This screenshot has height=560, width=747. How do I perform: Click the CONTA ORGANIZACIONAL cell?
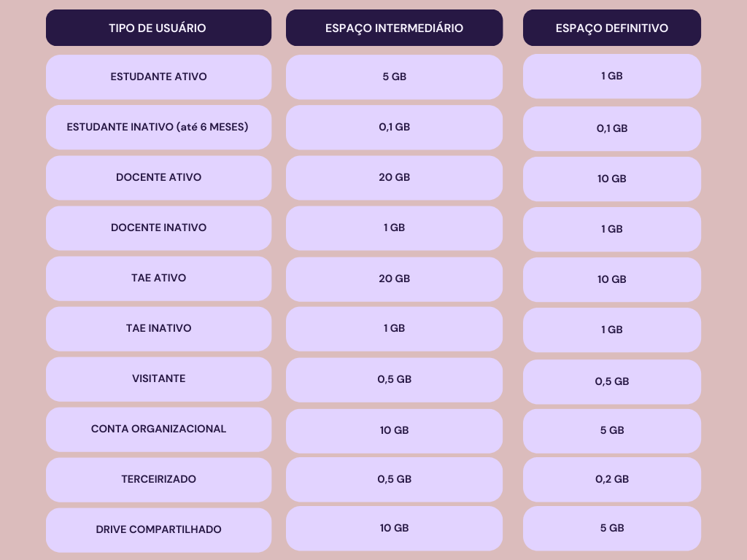pyautogui.click(x=158, y=429)
